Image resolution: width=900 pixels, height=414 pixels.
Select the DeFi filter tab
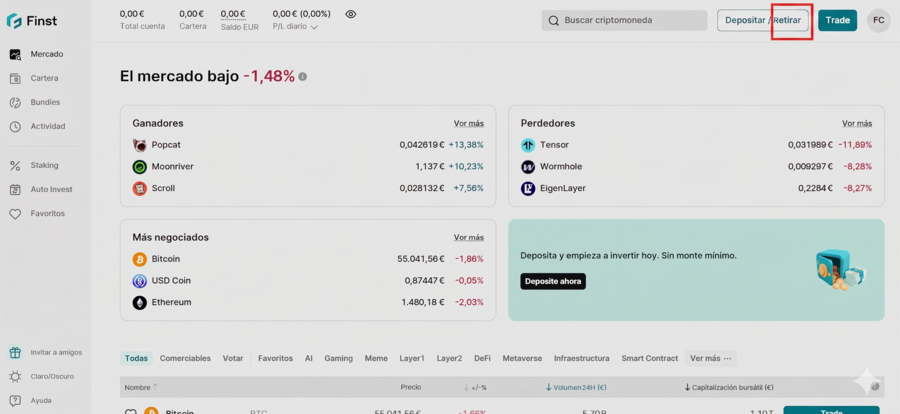(483, 358)
